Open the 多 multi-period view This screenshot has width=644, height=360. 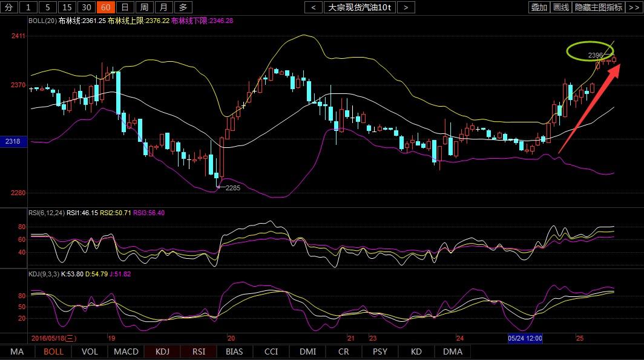183,7
